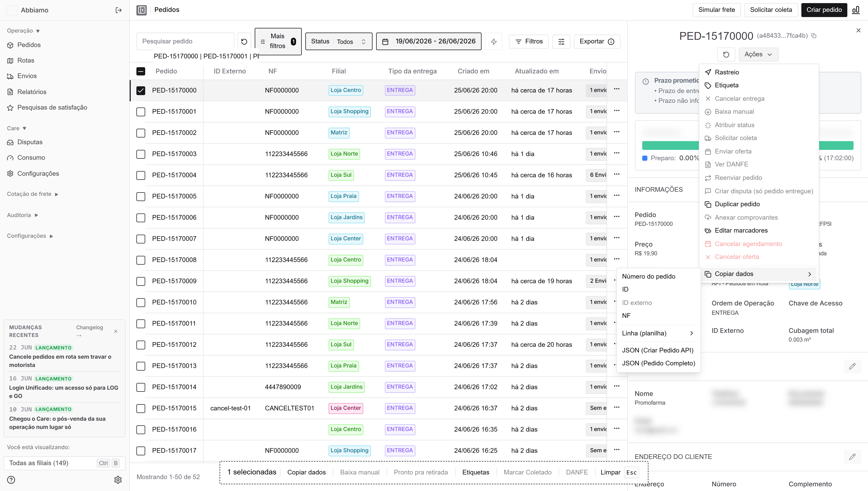Copy JSON (Pedido Completo) option
Image resolution: width=868 pixels, height=491 pixels.
[658, 363]
